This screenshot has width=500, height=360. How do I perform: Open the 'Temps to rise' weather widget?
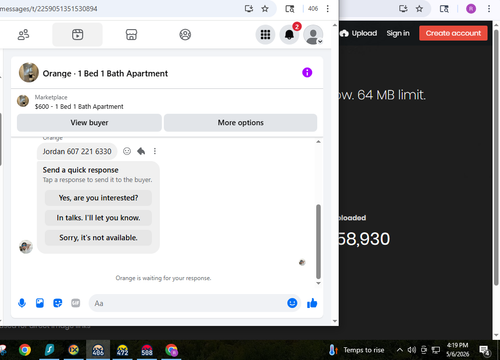356,350
